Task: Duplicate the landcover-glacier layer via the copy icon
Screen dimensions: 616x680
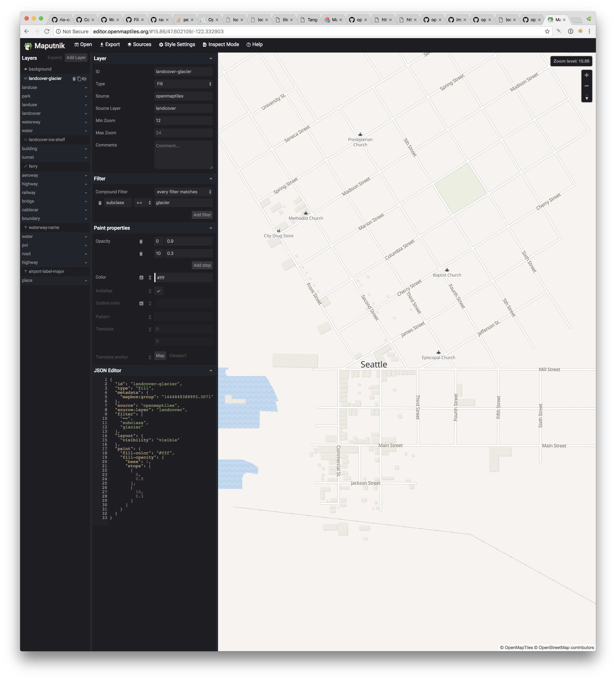Action: (x=79, y=79)
